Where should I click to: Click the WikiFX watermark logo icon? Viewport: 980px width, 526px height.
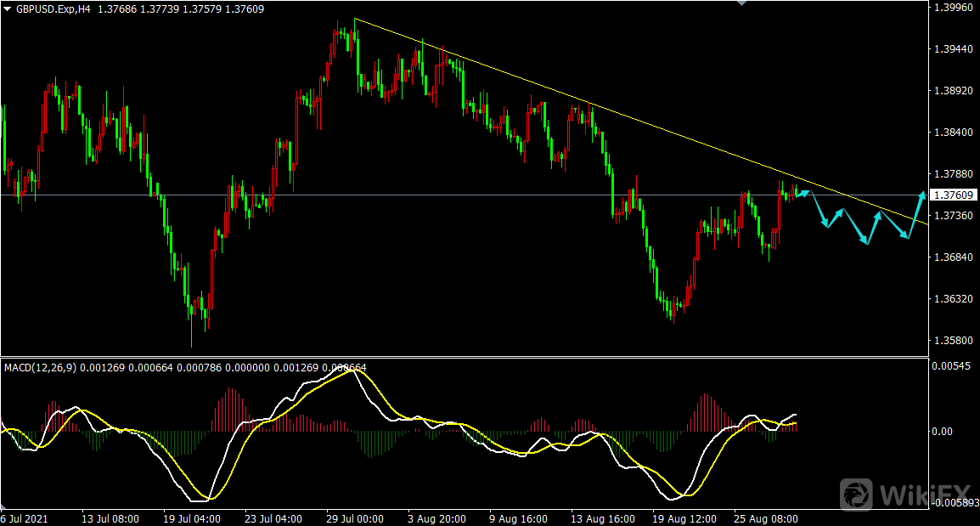857,495
